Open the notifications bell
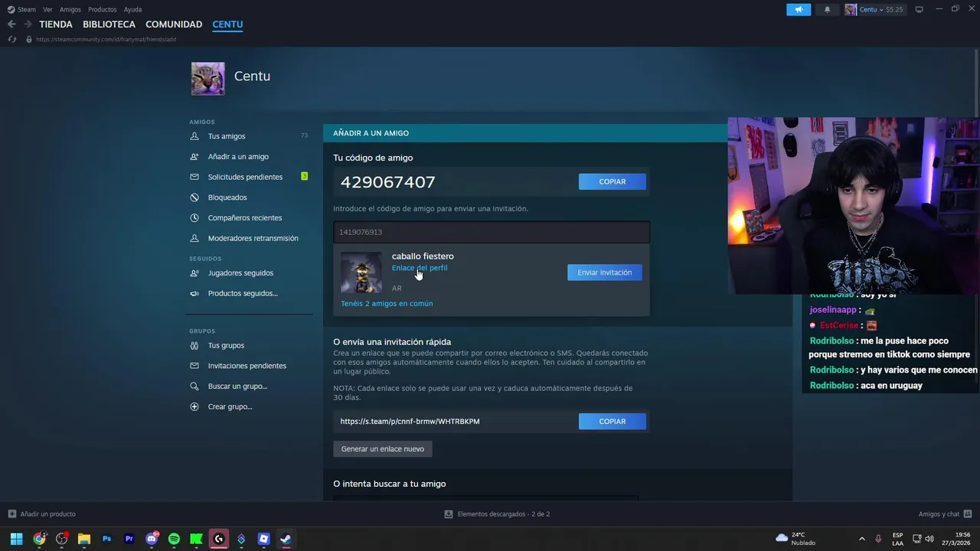Screen dimensions: 980x551 point(827,9)
